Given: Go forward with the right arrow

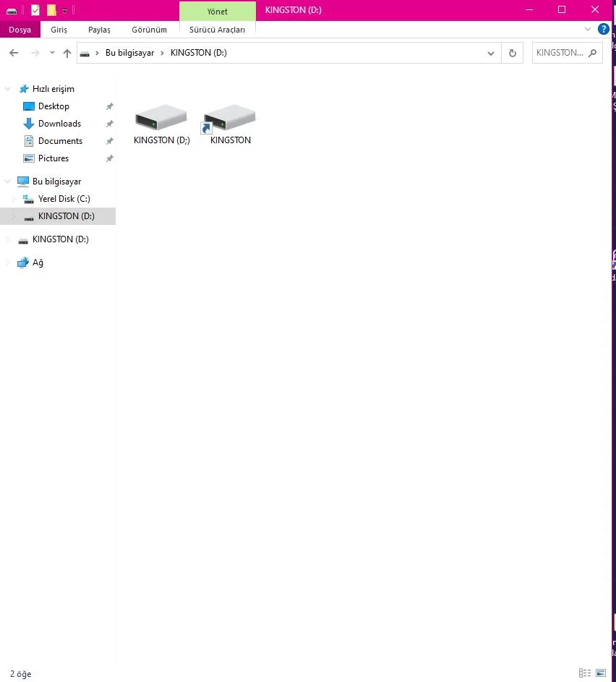Looking at the screenshot, I should coord(35,53).
